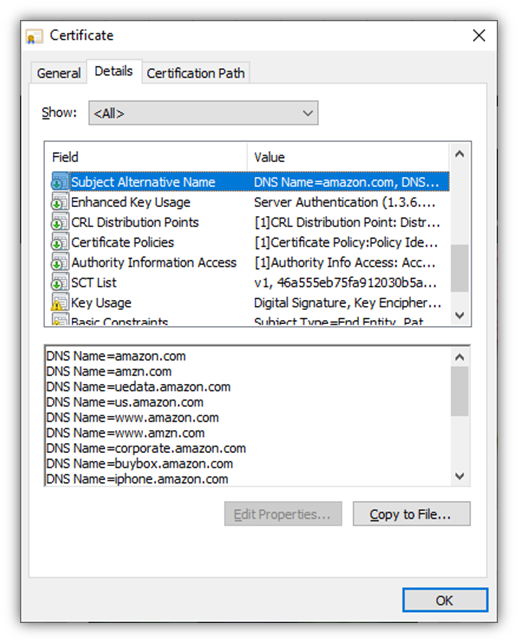Switch to the General tab
Viewport: 518px width, 643px height.
point(58,73)
